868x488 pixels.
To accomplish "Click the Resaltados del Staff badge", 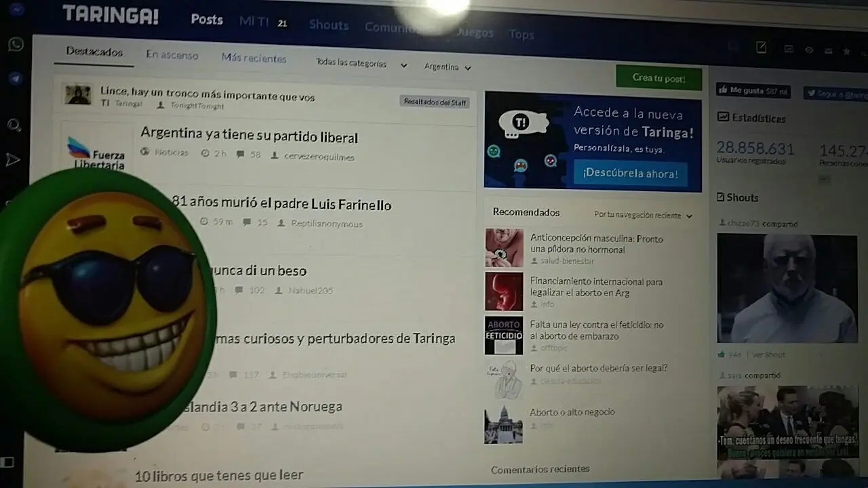I will (435, 102).
